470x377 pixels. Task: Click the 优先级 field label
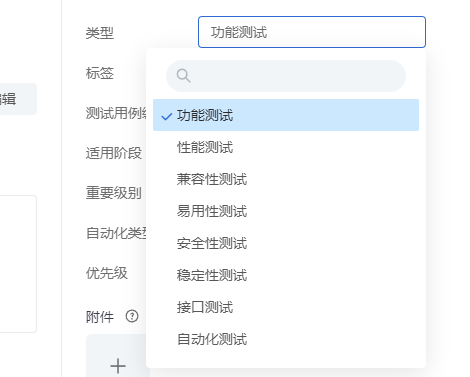[x=107, y=273]
